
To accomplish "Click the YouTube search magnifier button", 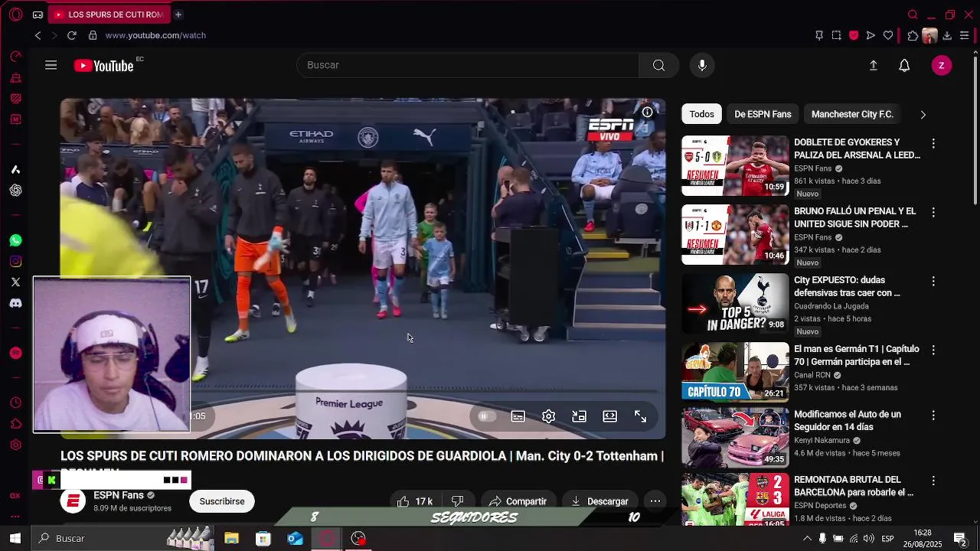I will click(x=658, y=65).
